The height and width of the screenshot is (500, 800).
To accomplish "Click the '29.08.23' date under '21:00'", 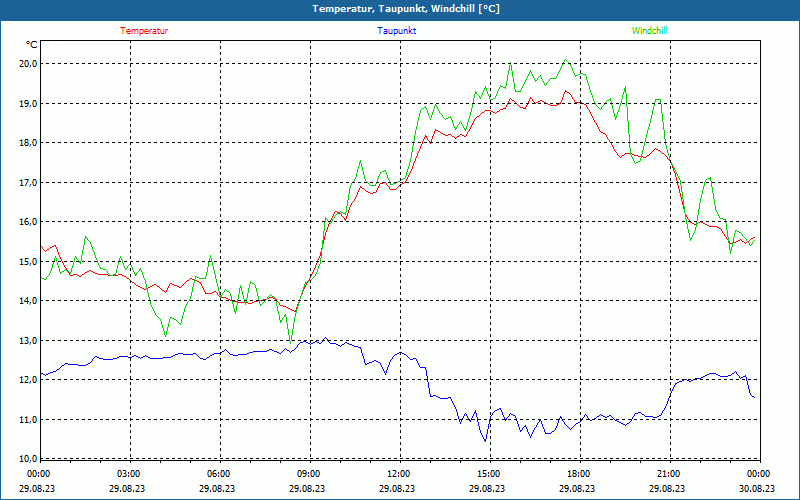I will click(x=667, y=488).
